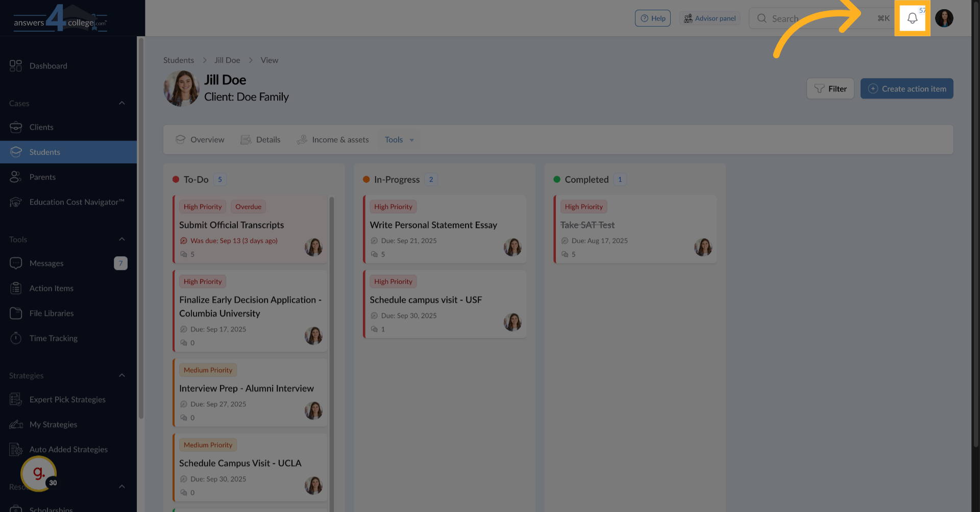Collapse the Cases section
The width and height of the screenshot is (980, 512).
click(x=122, y=103)
